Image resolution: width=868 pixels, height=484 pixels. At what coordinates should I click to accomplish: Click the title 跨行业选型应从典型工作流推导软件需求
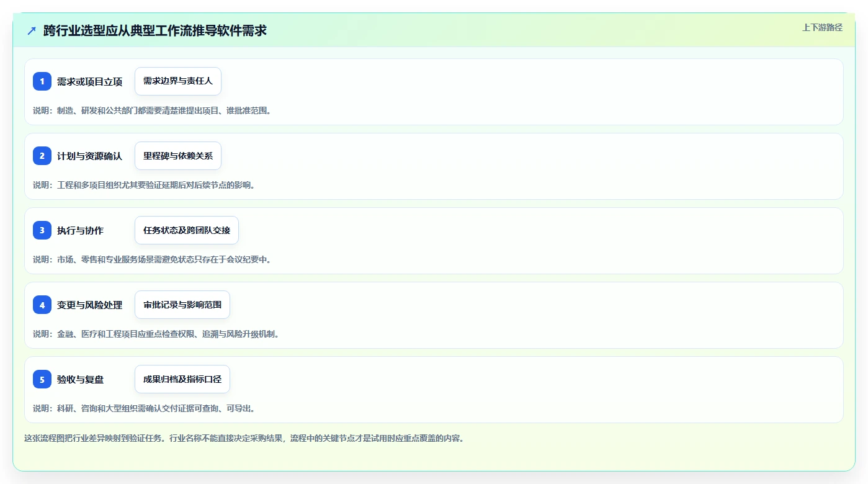click(155, 30)
